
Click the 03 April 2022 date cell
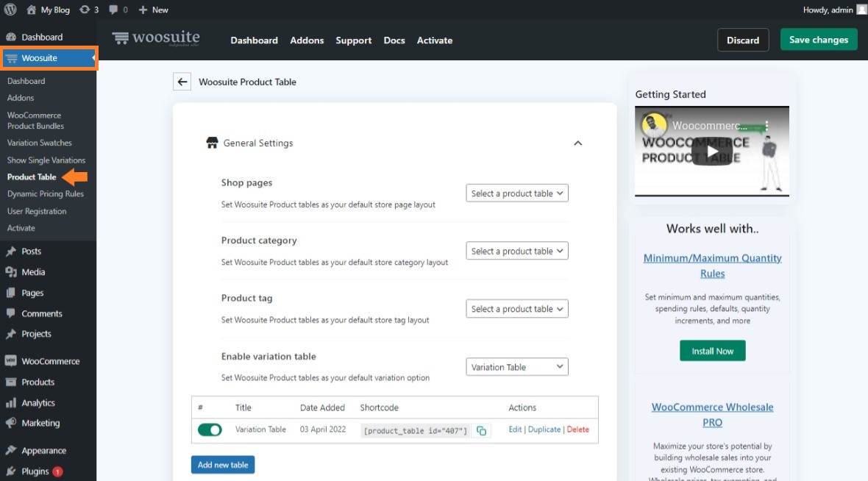coord(323,430)
